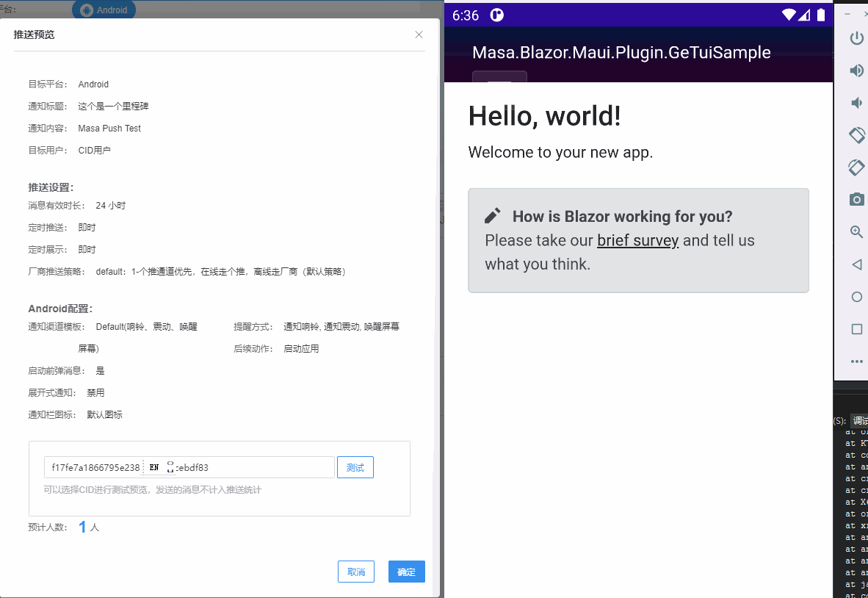Click the 'Welcome to your new app.' text
The height and width of the screenshot is (598, 868).
(560, 152)
